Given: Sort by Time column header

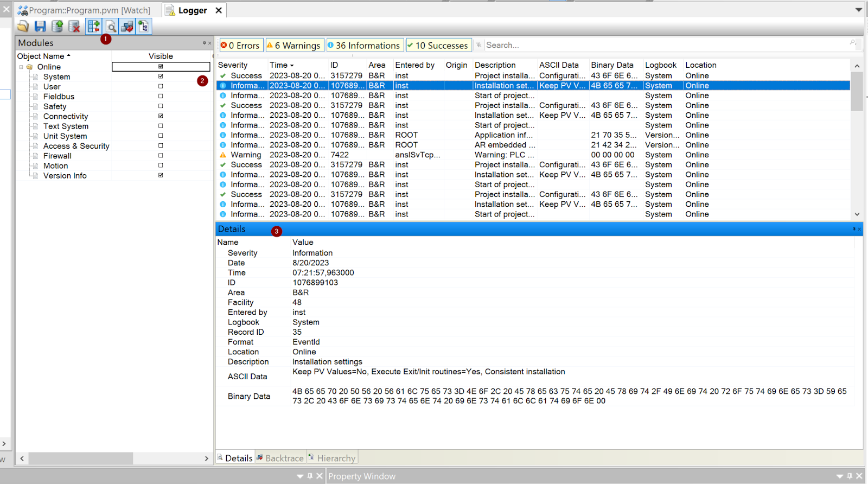Looking at the screenshot, I should point(282,65).
